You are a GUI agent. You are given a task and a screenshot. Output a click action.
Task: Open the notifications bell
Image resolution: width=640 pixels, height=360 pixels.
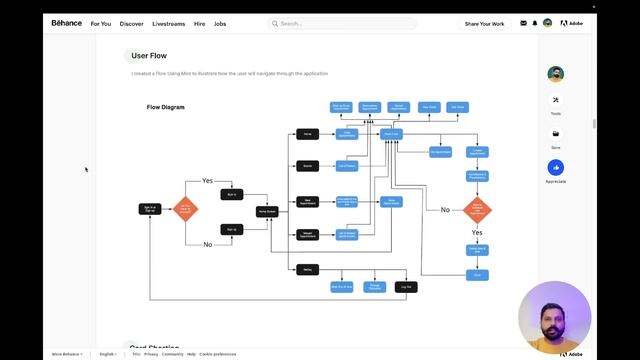[535, 23]
